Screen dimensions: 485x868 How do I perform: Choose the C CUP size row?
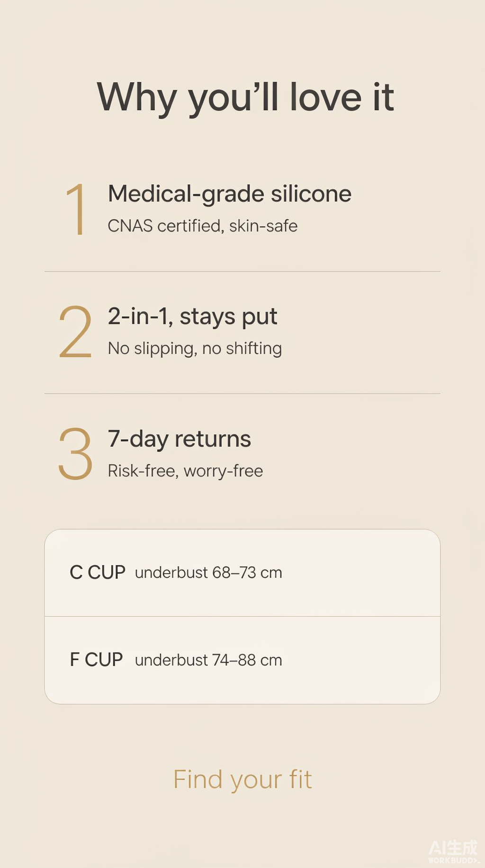point(242,573)
